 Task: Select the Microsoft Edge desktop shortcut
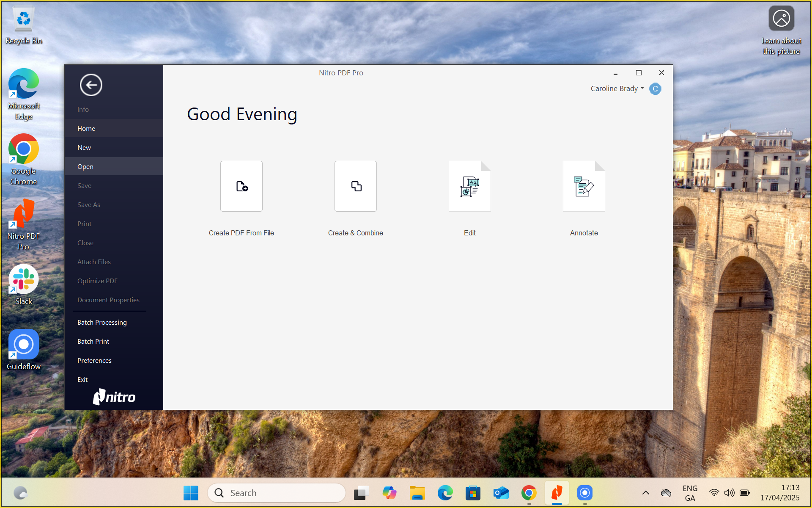click(x=24, y=94)
